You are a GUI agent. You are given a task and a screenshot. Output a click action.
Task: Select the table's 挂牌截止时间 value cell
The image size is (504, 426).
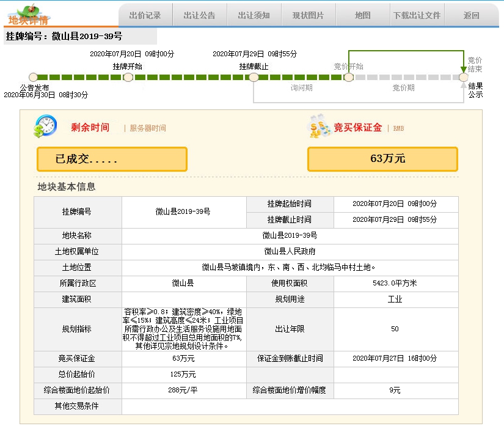pyautogui.click(x=396, y=220)
